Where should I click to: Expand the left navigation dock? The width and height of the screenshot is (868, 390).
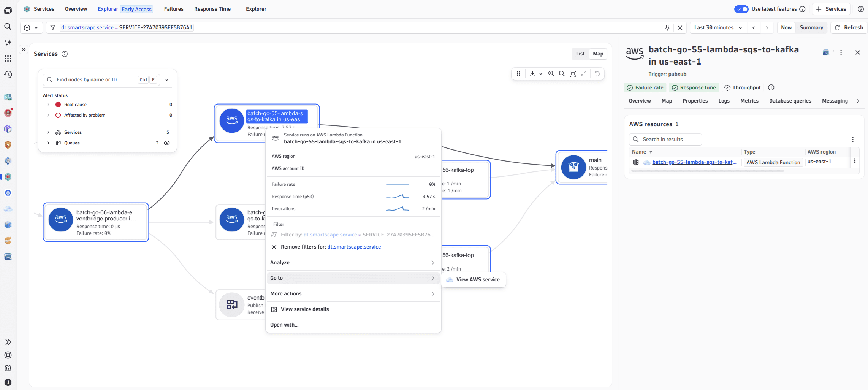tap(8, 342)
